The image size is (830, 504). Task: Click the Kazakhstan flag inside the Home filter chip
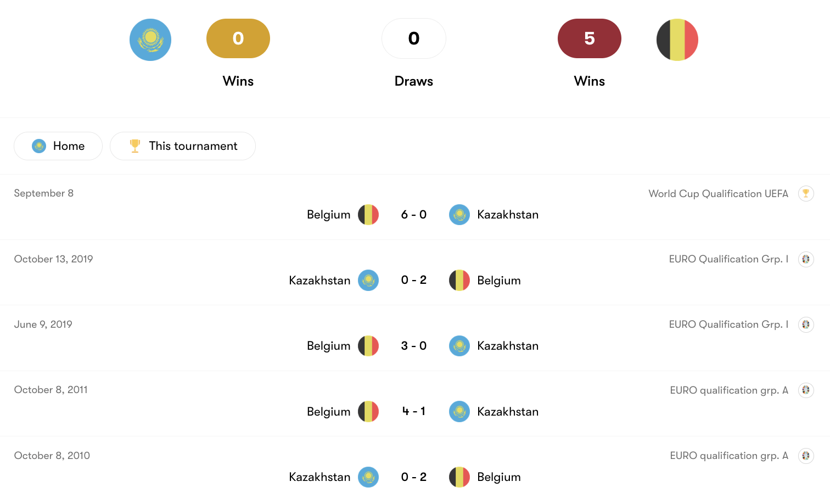coord(39,145)
